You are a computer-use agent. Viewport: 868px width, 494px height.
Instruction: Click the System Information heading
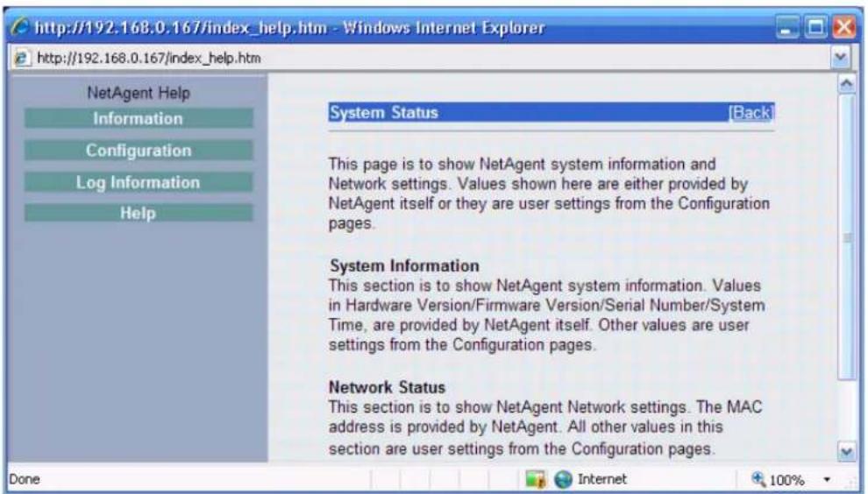405,265
